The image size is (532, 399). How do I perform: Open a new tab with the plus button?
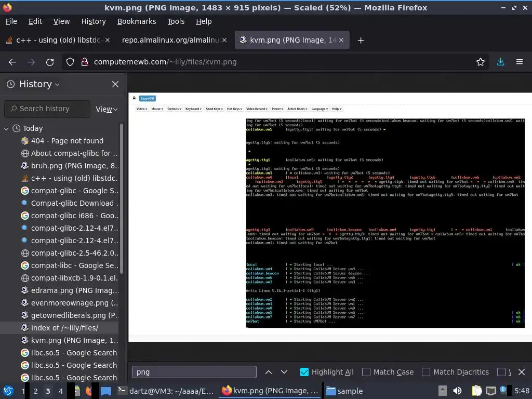361,41
